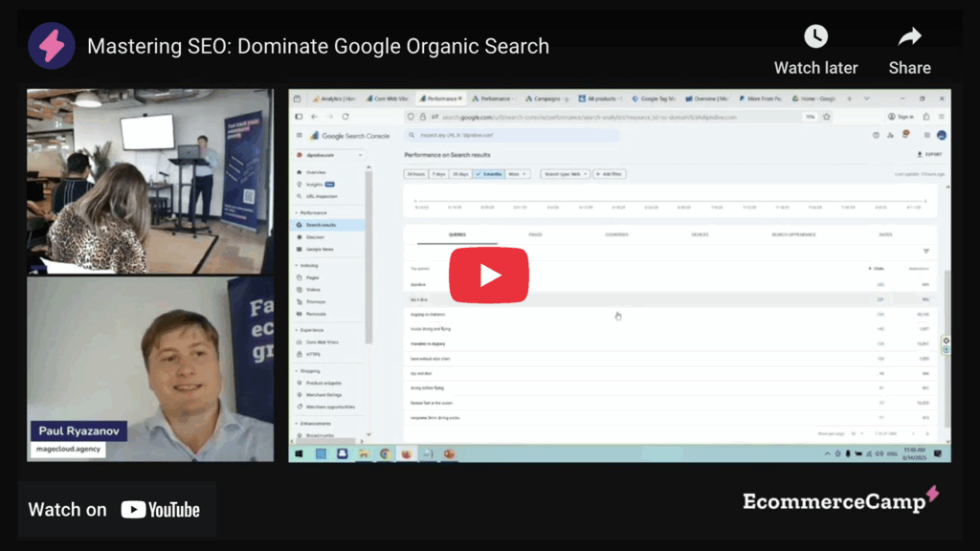Image resolution: width=980 pixels, height=551 pixels.
Task: Open the channel avatar with lightning bolt
Action: [x=52, y=46]
